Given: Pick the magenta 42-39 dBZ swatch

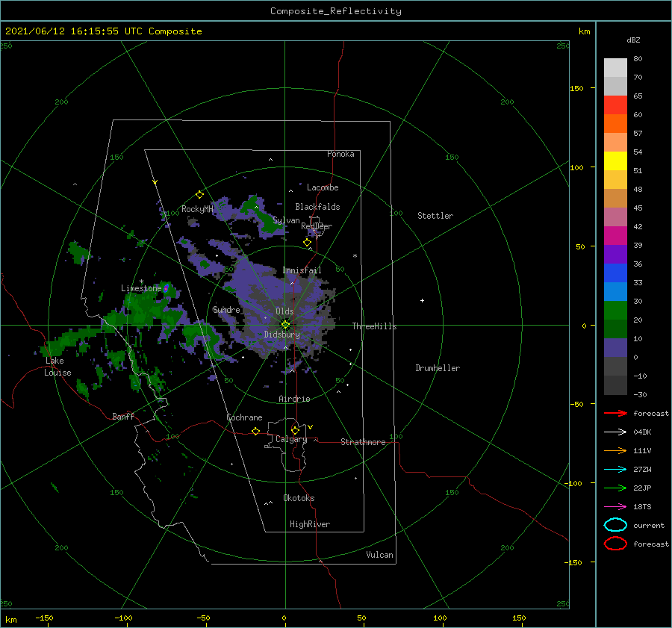Looking at the screenshot, I should [x=615, y=236].
